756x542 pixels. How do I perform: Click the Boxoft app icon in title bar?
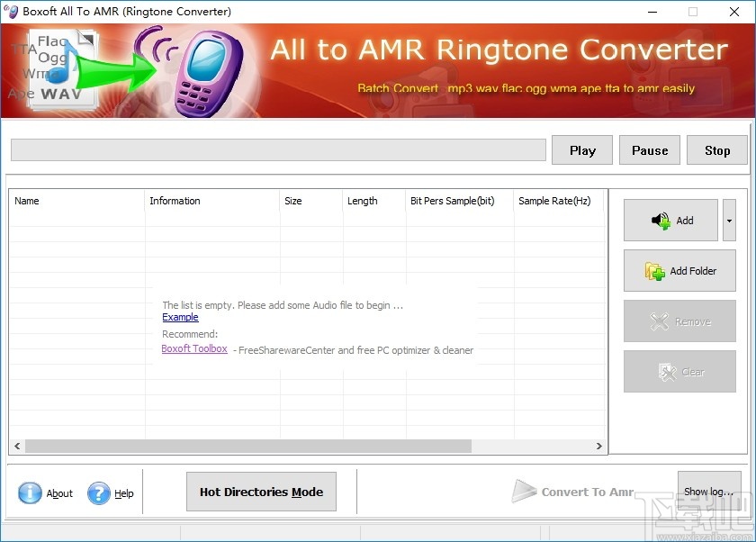(x=11, y=12)
